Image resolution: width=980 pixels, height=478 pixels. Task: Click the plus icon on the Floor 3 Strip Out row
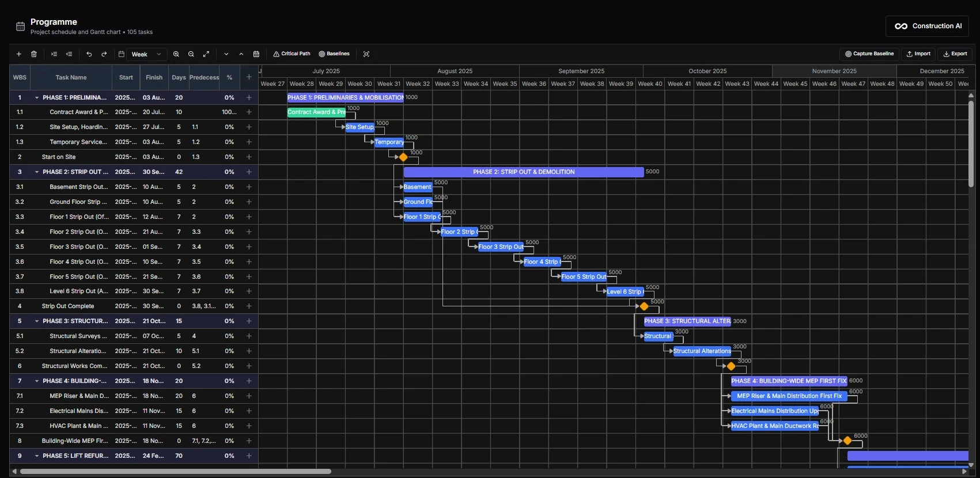(x=249, y=247)
